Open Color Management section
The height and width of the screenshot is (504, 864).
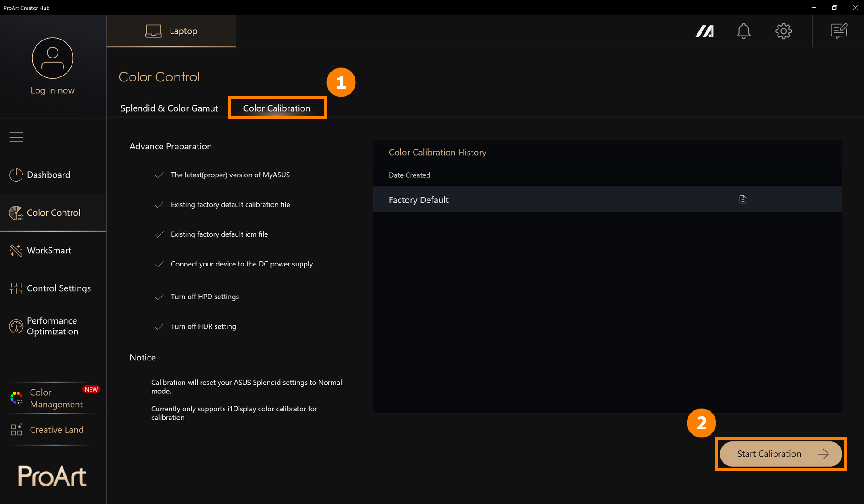(53, 398)
